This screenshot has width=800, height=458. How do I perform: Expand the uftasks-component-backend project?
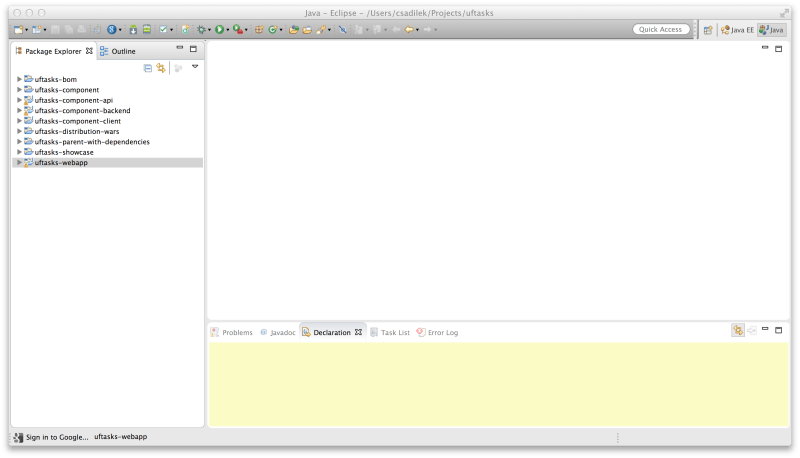coord(19,110)
